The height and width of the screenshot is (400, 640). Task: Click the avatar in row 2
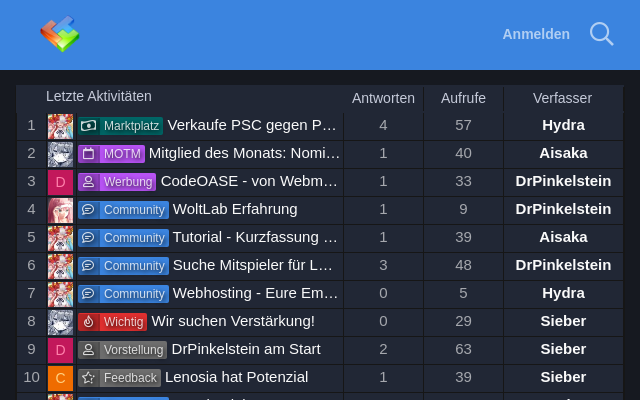pyautogui.click(x=60, y=154)
